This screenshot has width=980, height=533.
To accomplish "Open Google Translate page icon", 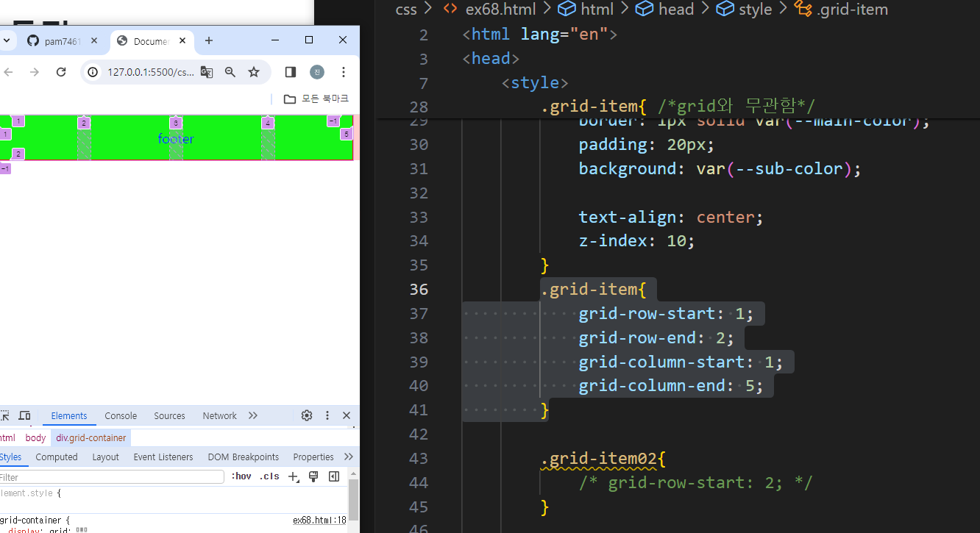I will (207, 72).
